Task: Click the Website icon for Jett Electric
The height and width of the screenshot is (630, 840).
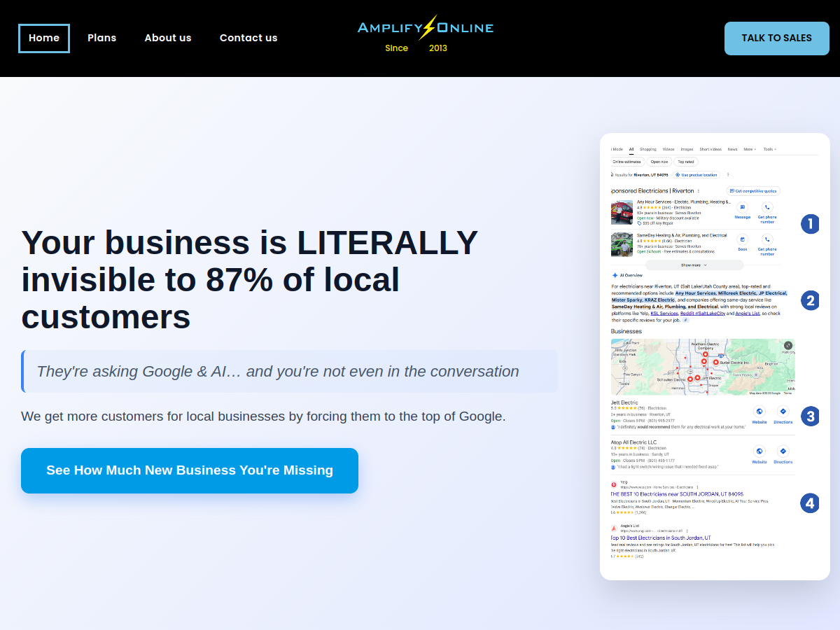Action: point(759,412)
